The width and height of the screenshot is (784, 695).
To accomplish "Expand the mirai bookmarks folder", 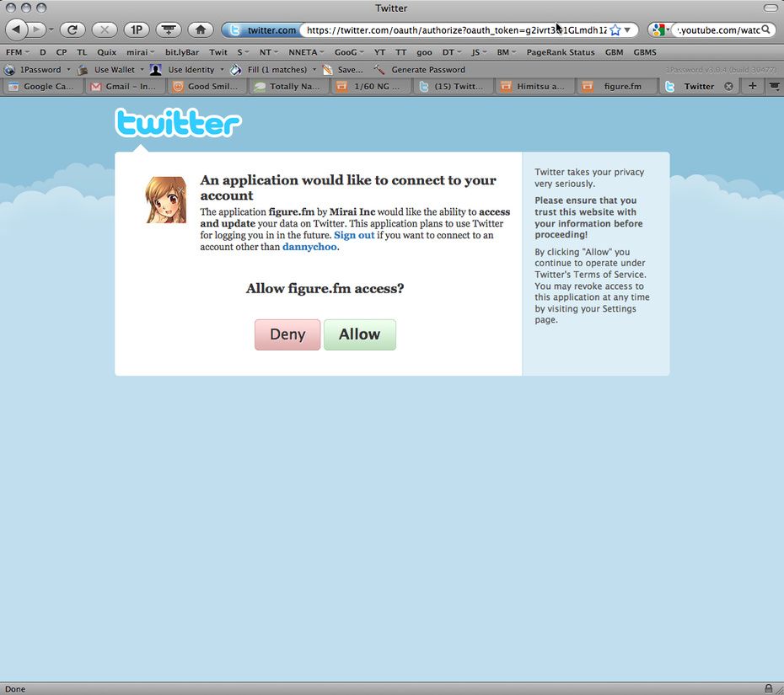I will (x=140, y=52).
